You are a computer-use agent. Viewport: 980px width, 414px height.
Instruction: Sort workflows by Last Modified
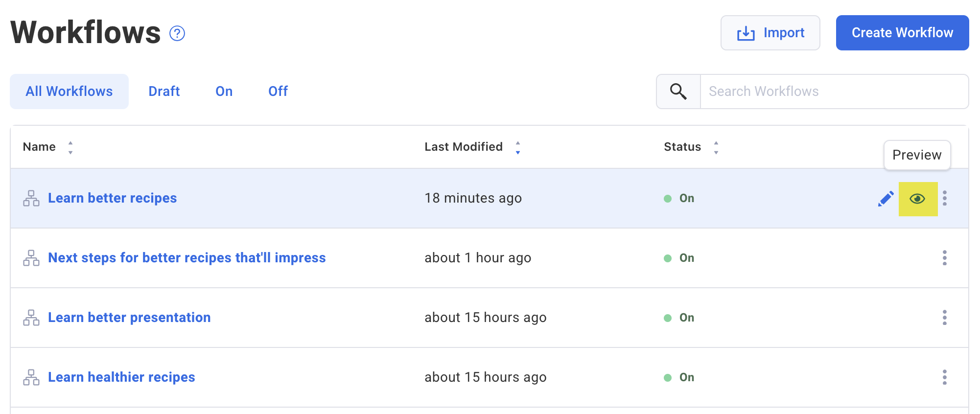pos(517,147)
